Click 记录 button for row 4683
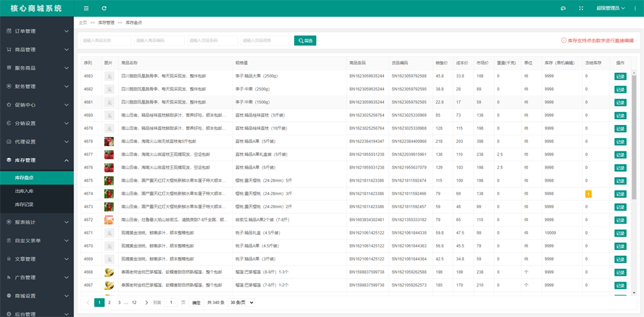Image resolution: width=644 pixels, height=317 pixels. (x=620, y=76)
